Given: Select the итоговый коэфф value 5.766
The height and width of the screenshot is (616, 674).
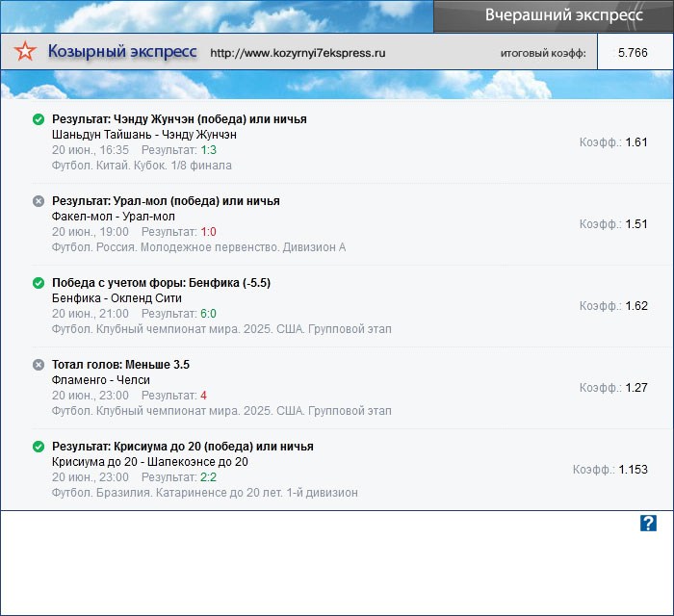Looking at the screenshot, I should tap(633, 52).
